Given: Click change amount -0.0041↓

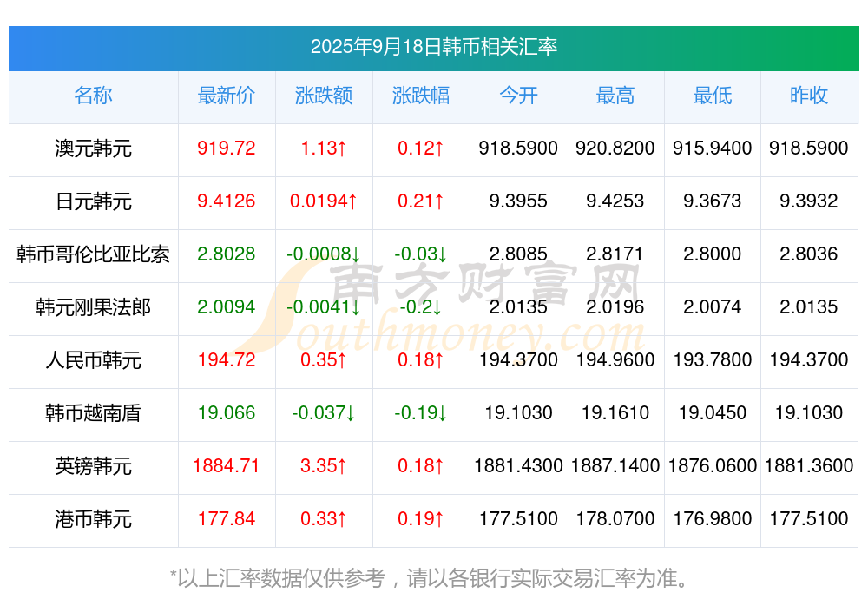Looking at the screenshot, I should click(324, 306).
